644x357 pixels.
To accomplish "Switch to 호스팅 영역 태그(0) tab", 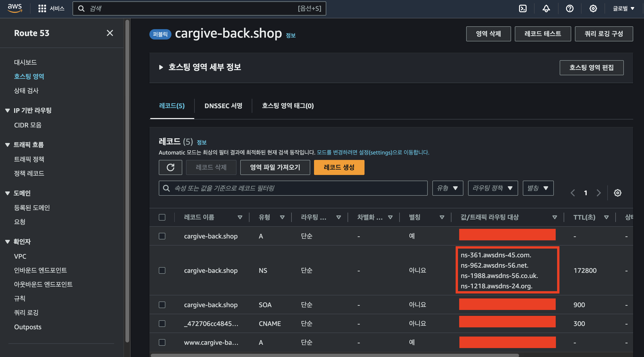I will click(x=288, y=106).
